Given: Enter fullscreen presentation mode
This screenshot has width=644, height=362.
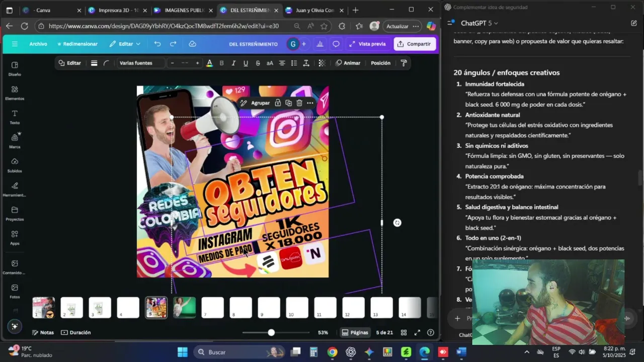Looking at the screenshot, I should [x=417, y=333].
